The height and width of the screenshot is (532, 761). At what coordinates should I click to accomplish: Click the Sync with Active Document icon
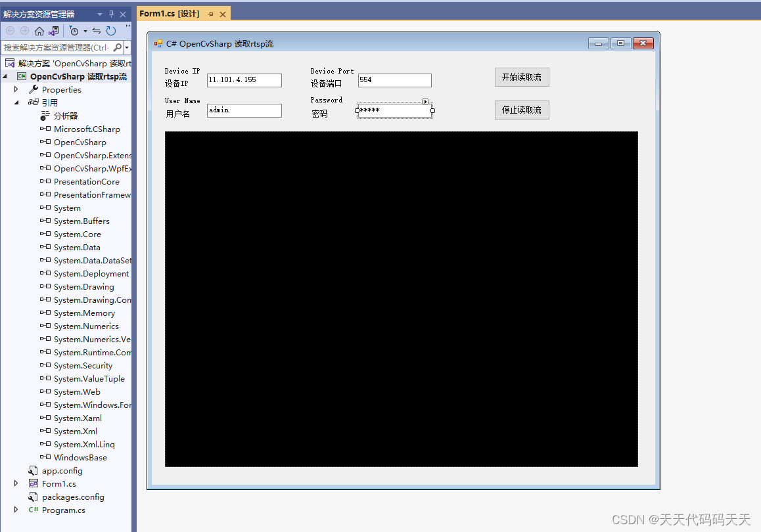point(97,31)
